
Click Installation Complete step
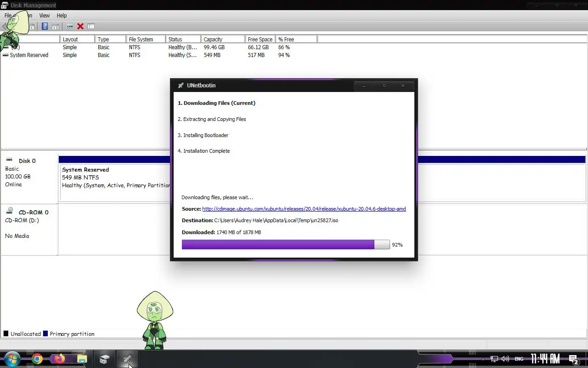pyautogui.click(x=204, y=151)
